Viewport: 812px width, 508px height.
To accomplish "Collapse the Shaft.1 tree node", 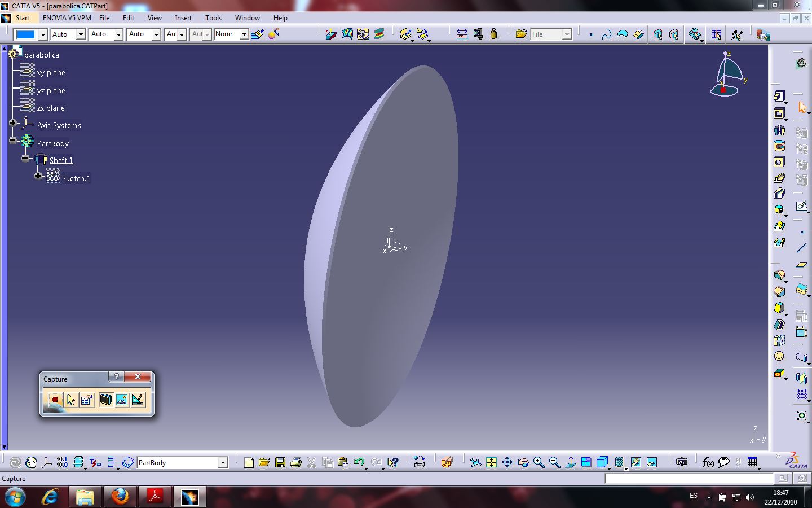I will pos(25,158).
